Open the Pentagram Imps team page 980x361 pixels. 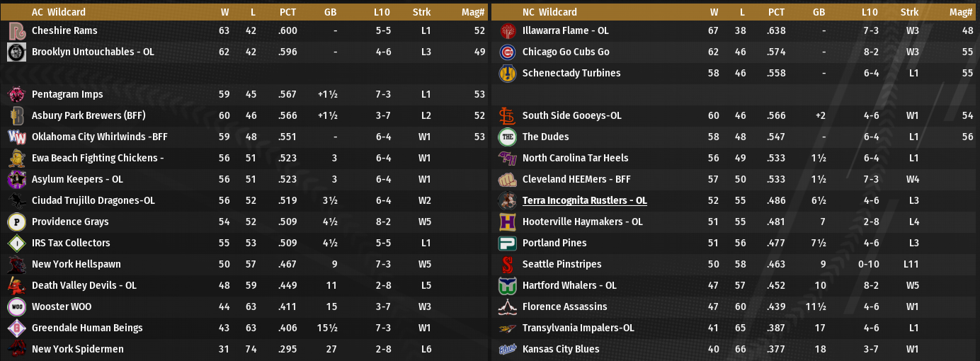[x=67, y=95]
